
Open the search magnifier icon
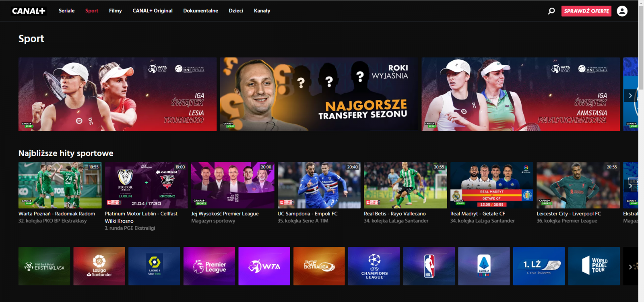[551, 11]
